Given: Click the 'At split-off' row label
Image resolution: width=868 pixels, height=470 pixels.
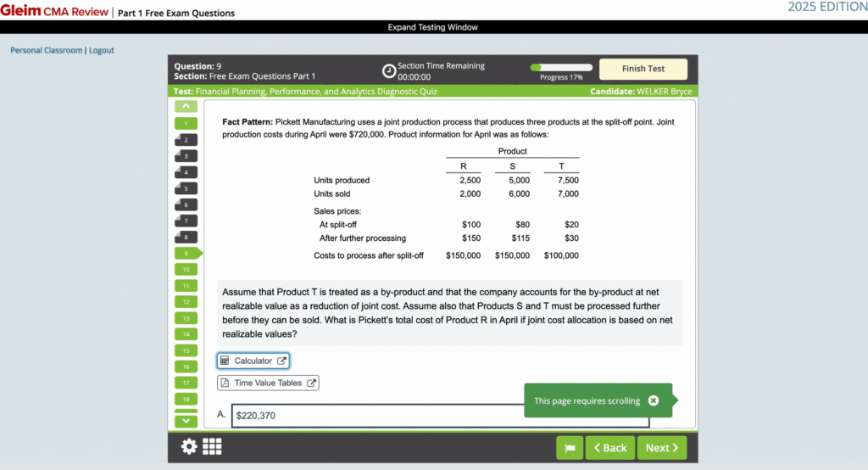Looking at the screenshot, I should coord(337,225).
